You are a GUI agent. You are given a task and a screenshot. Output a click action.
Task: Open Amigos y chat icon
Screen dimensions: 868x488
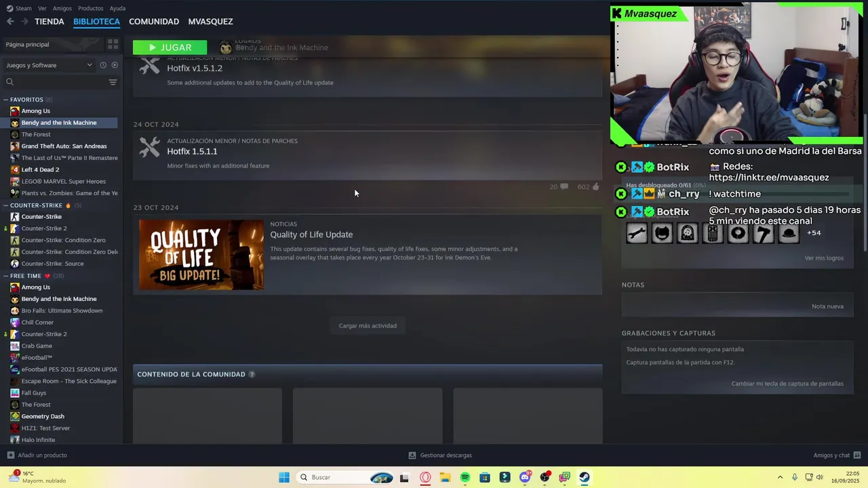[857, 455]
